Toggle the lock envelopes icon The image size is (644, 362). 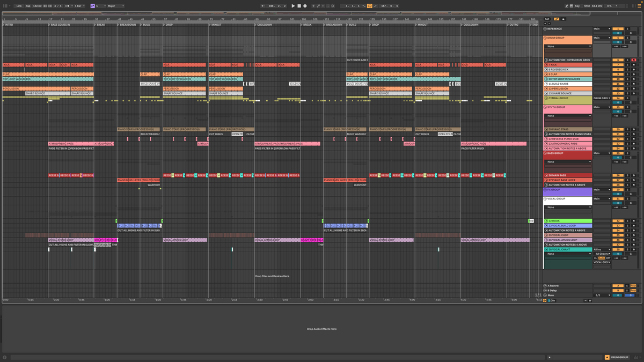[x=563, y=19]
